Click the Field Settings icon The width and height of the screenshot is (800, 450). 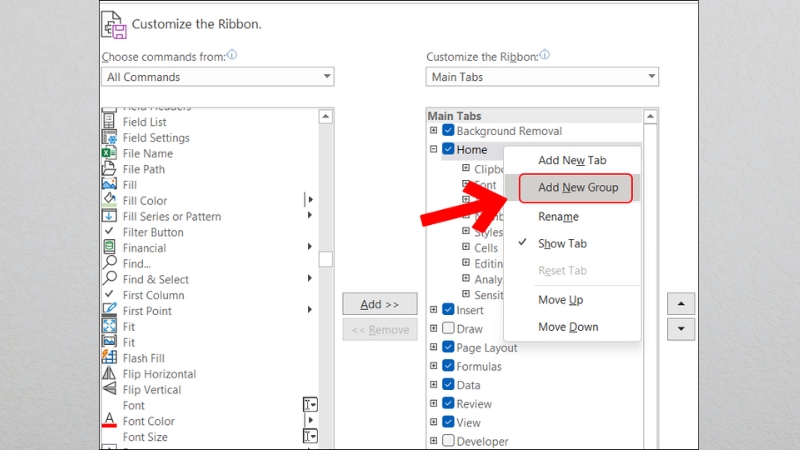pyautogui.click(x=109, y=137)
